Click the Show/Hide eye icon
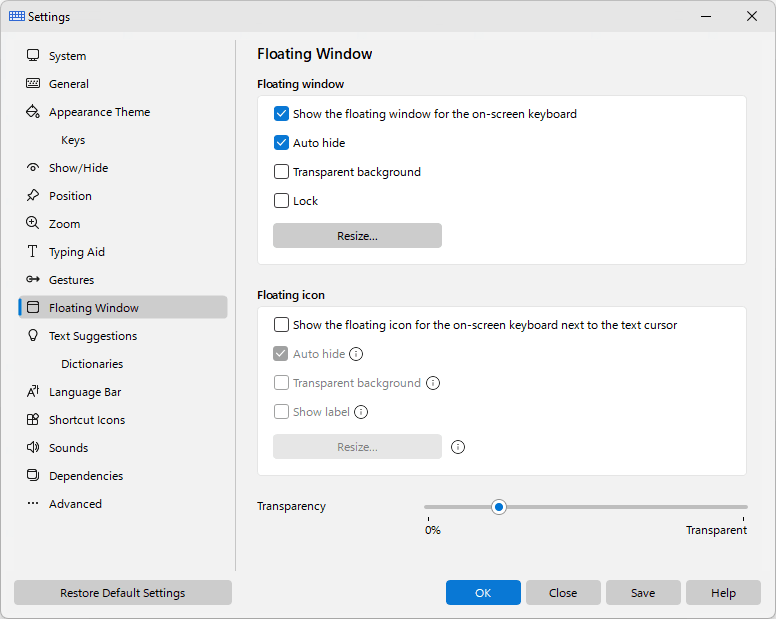 (33, 167)
